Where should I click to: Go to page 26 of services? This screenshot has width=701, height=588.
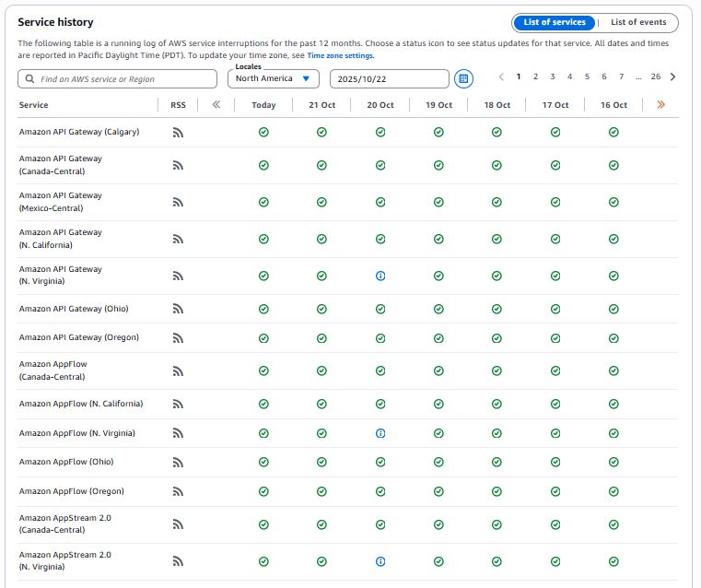tap(655, 77)
